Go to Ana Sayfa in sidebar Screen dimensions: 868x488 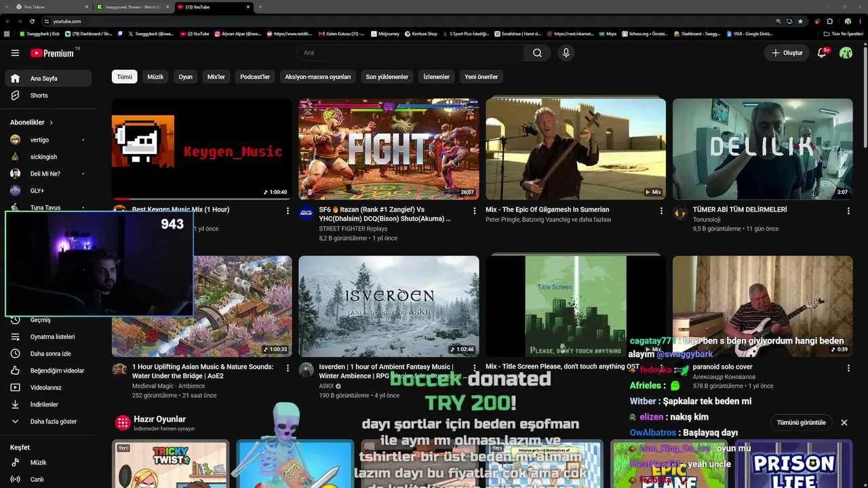48,79
